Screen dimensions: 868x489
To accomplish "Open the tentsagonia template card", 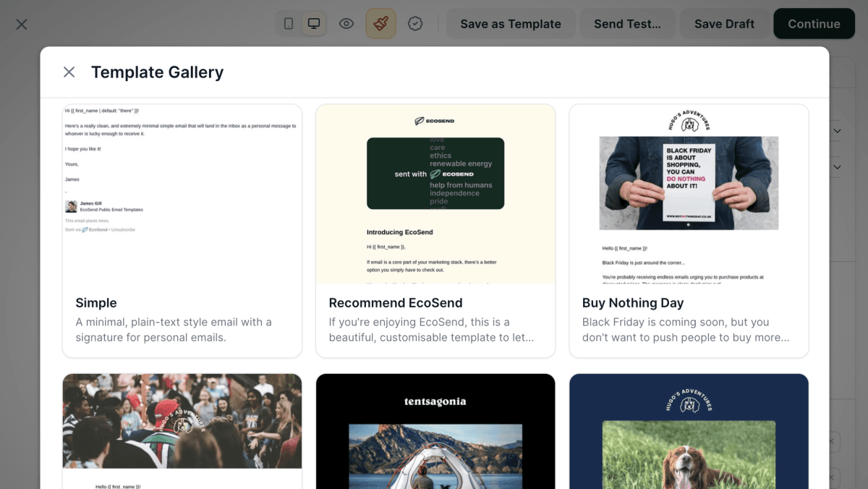I will coord(435,431).
